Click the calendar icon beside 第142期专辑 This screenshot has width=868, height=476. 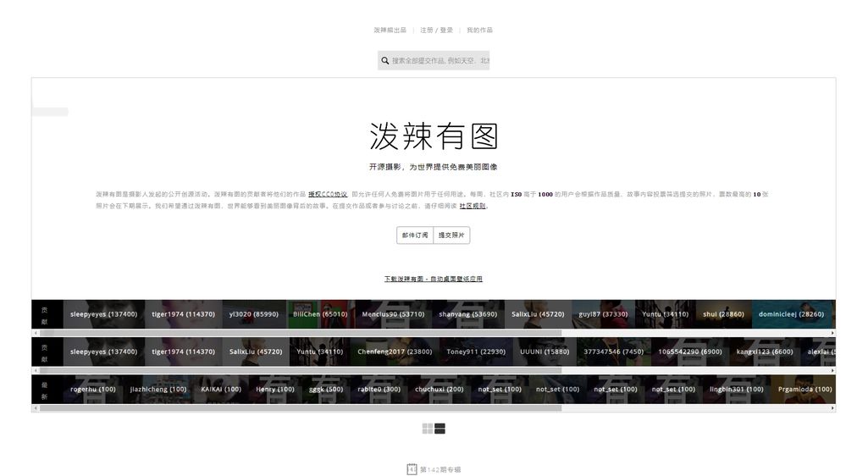(x=412, y=469)
